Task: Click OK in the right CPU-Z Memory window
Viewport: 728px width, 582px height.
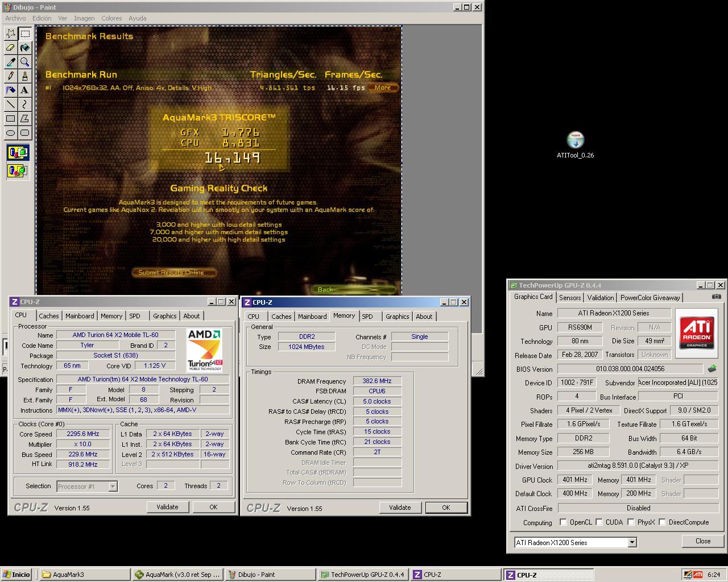Action: (x=446, y=508)
